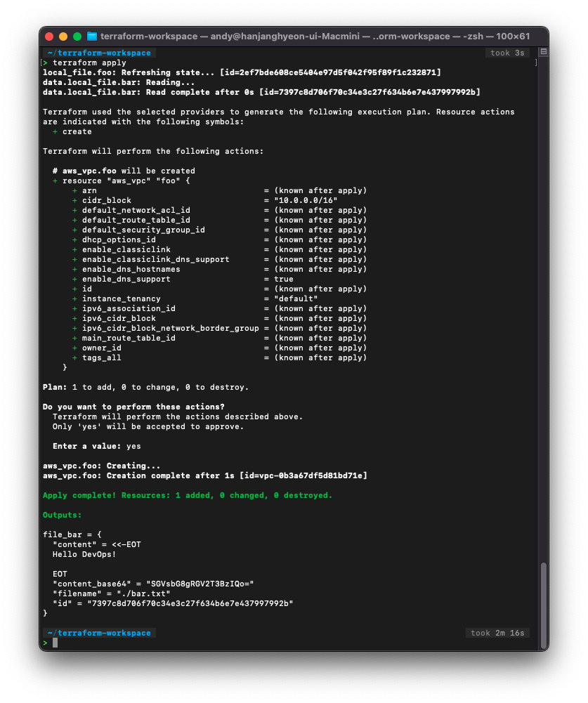Click the 'terraform apply' command text
588x703 pixels.
89,63
